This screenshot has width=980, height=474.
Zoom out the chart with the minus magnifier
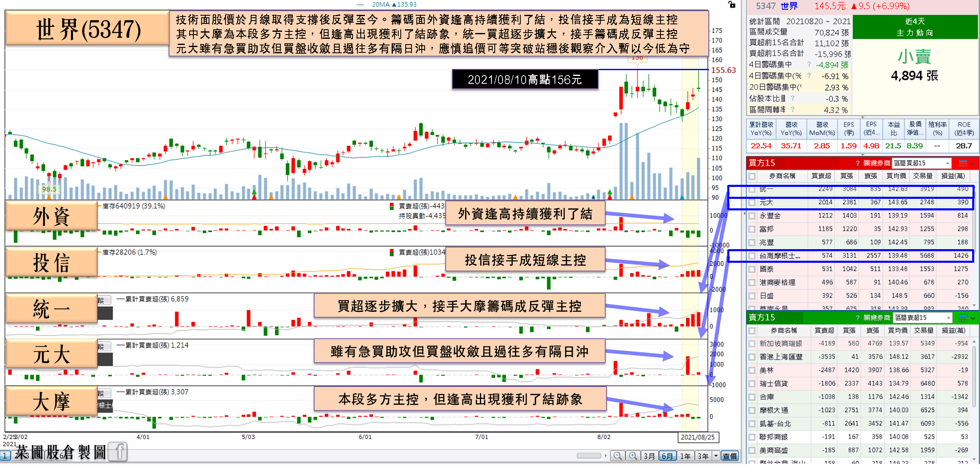click(x=617, y=456)
